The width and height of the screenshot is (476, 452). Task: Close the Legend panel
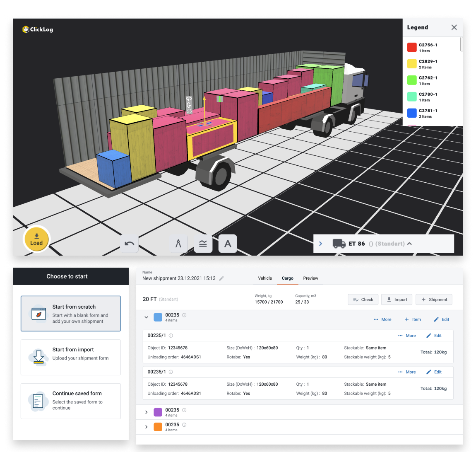(454, 27)
